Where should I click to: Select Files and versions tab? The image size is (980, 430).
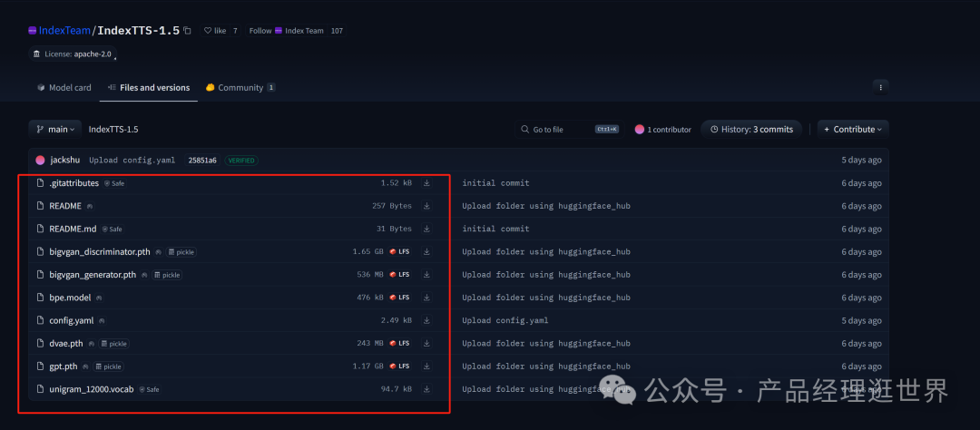149,87
